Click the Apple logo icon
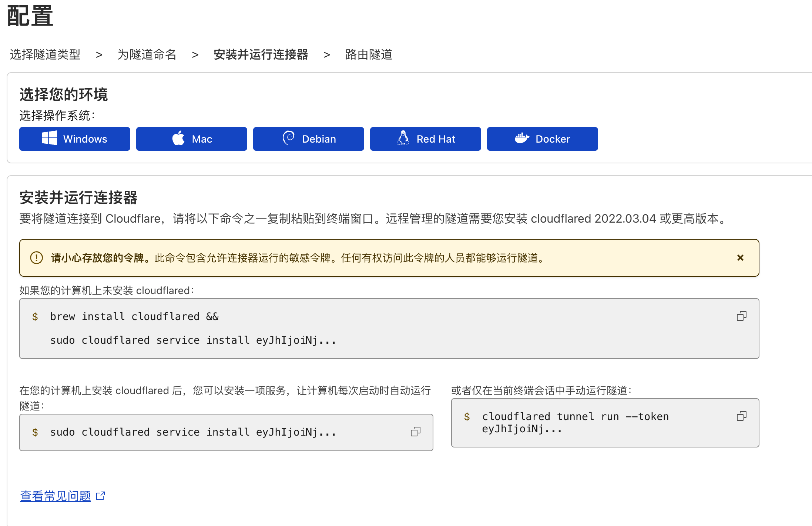This screenshot has width=812, height=526. tap(178, 138)
